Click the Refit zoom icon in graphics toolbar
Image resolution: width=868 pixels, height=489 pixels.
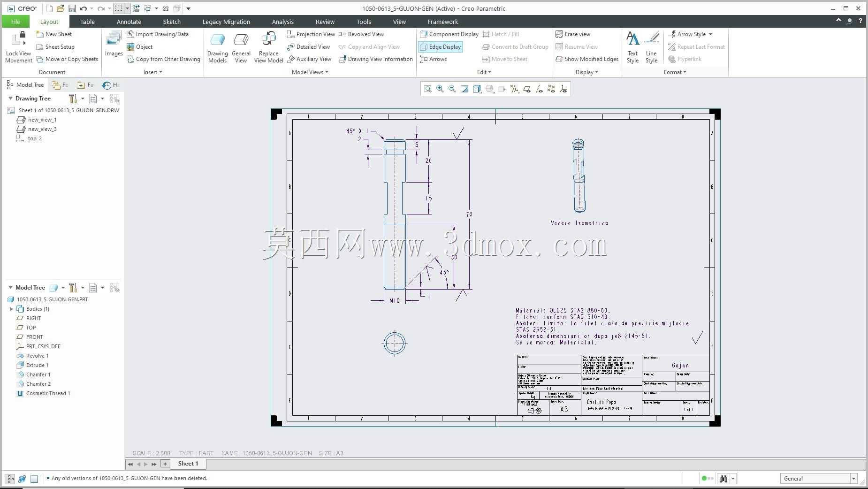coord(427,89)
